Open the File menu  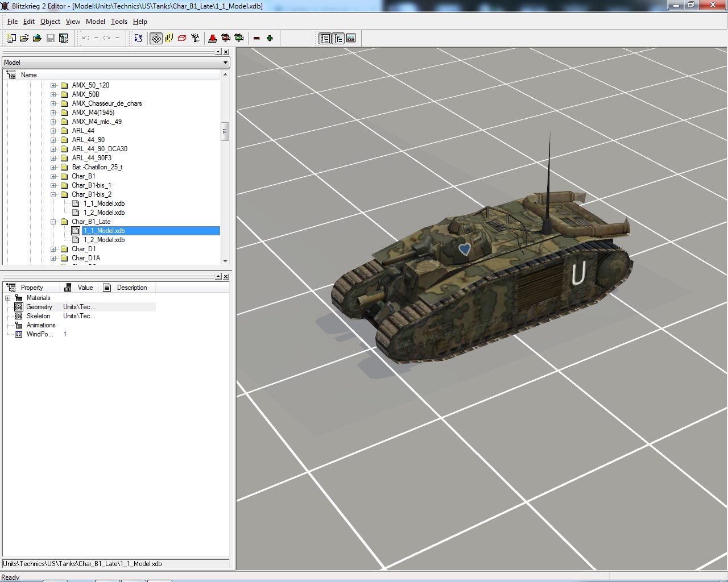(x=13, y=22)
